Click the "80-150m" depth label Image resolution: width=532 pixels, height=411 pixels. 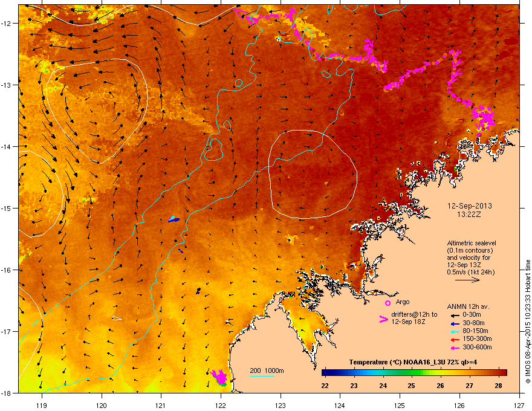point(475,331)
